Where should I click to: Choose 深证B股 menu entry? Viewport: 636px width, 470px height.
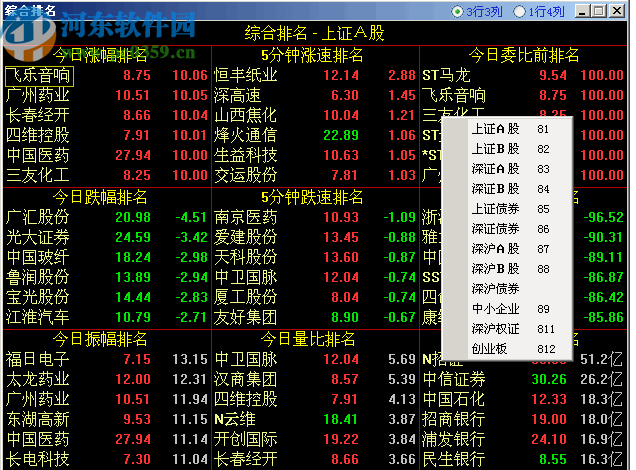point(507,189)
